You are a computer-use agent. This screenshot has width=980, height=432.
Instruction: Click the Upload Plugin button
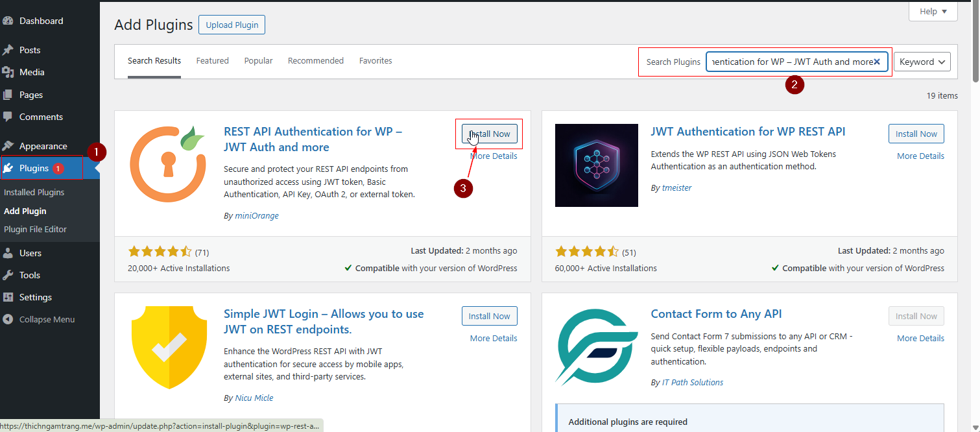[x=232, y=25]
